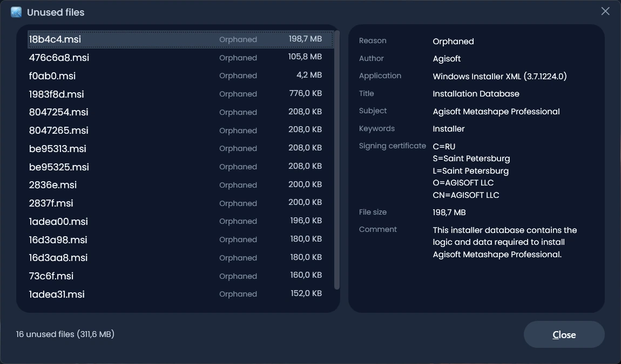Screen dimensions: 621x364
Task: Click the Installer keywords value
Action: [x=448, y=128]
